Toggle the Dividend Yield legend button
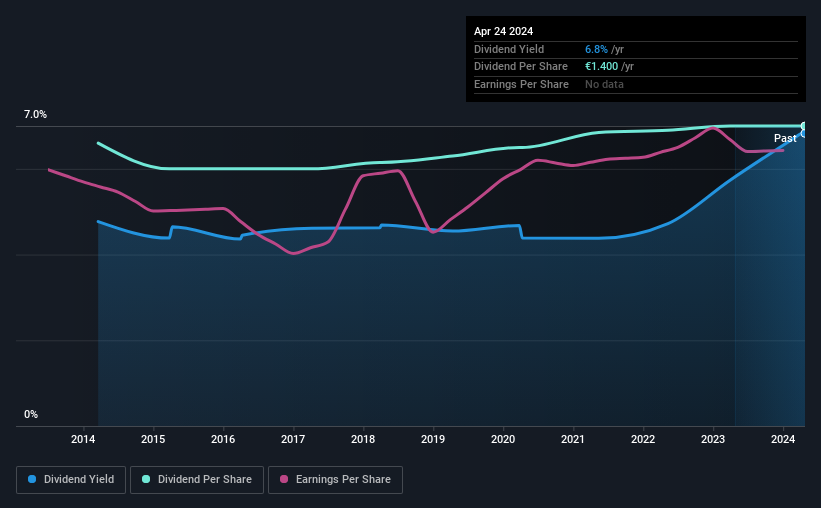The width and height of the screenshot is (821, 508). 71,480
